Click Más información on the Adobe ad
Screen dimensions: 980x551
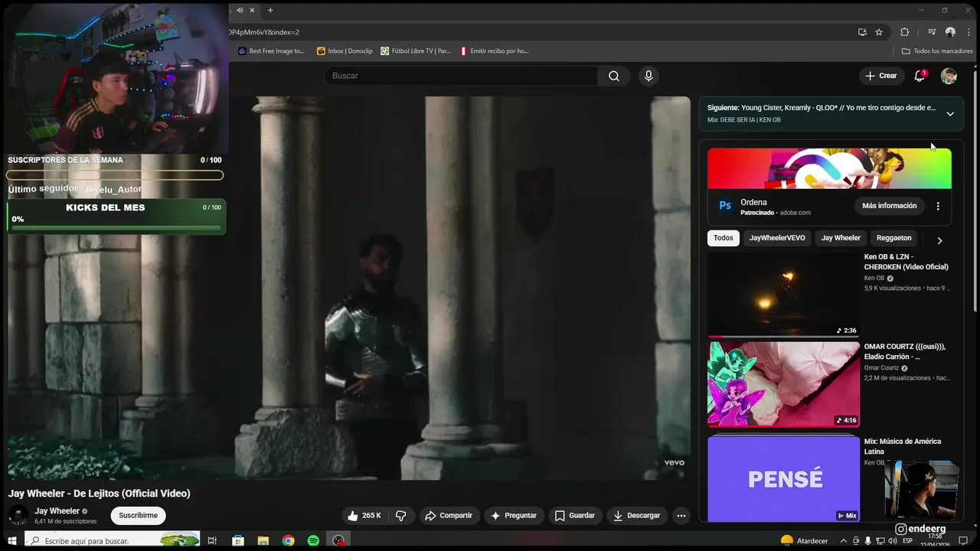coord(889,206)
